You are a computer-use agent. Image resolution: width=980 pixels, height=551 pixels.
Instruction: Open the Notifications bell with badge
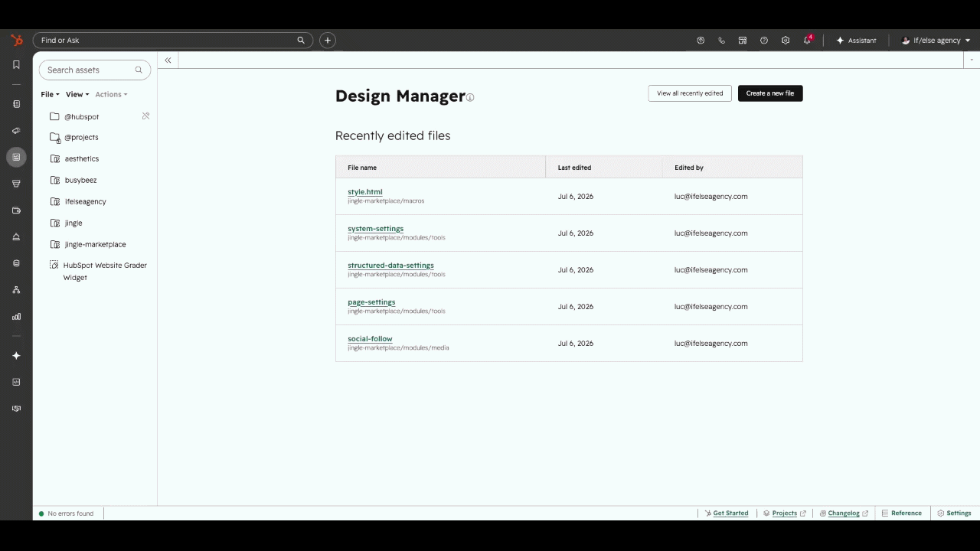(808, 40)
